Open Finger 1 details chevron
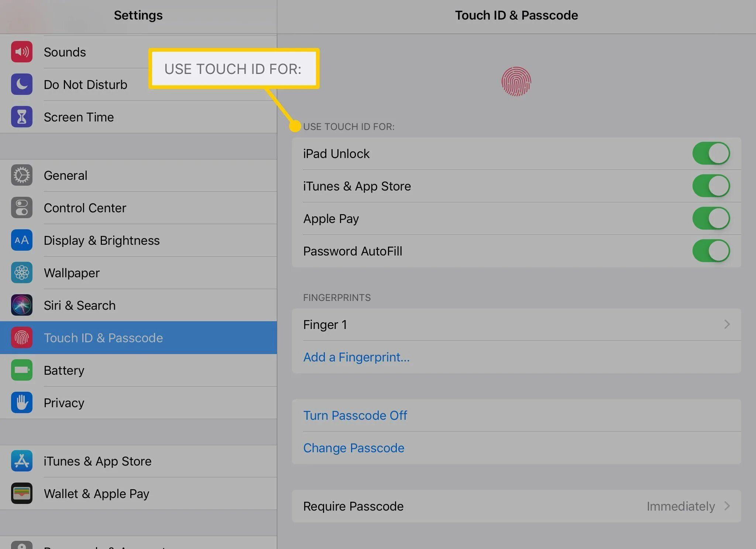 tap(727, 325)
